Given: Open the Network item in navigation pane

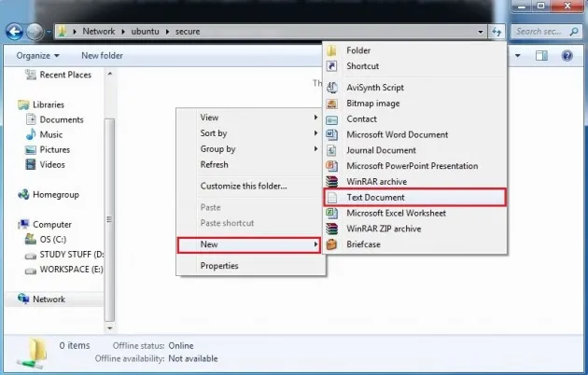Looking at the screenshot, I should (49, 299).
